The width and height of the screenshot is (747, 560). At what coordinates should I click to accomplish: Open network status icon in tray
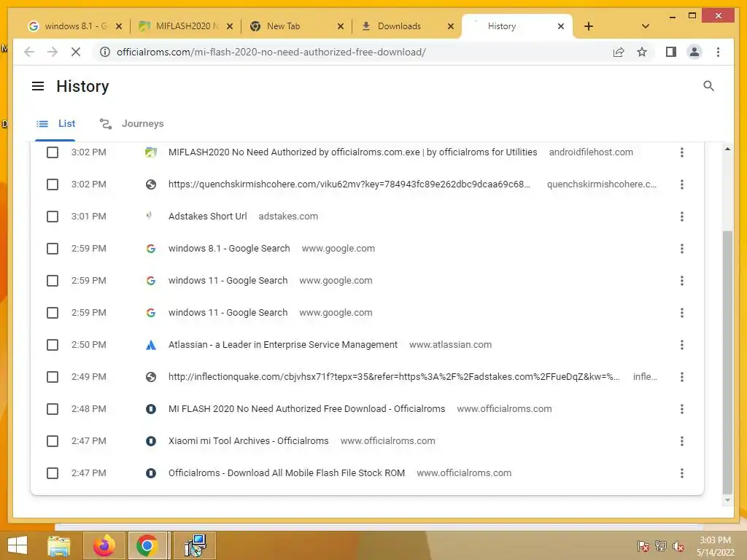660,545
